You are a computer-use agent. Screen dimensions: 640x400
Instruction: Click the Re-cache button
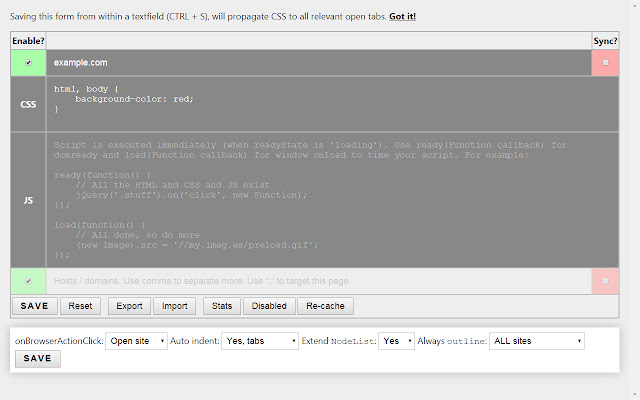[x=325, y=306]
